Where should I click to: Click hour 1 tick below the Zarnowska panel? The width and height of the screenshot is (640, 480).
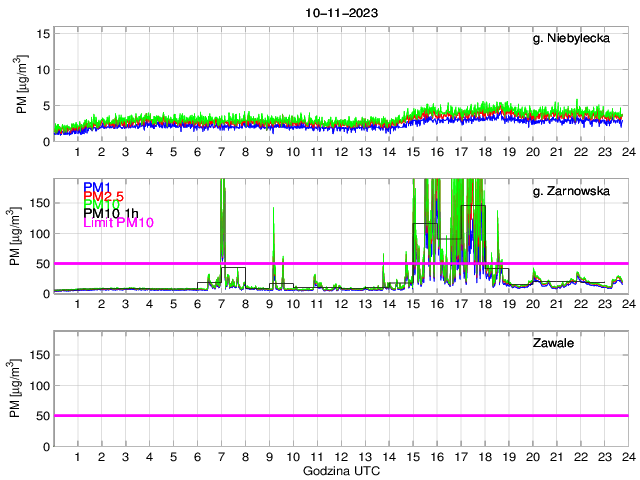coord(77,304)
